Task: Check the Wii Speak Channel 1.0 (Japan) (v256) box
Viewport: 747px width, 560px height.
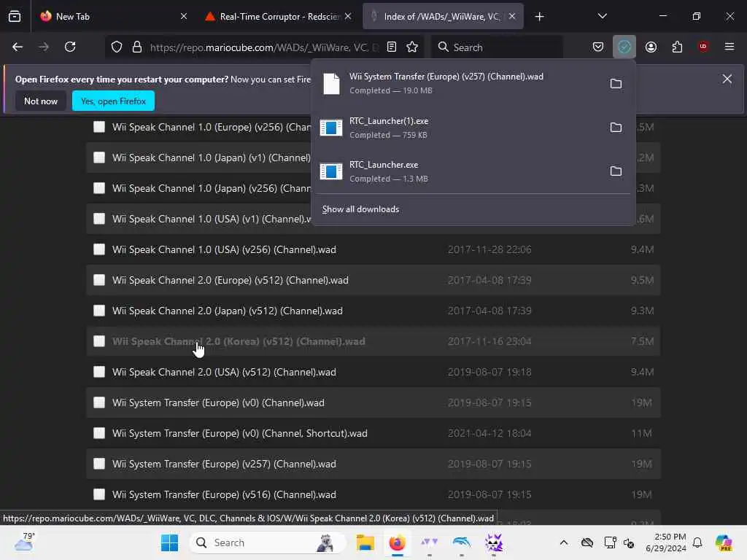Action: click(x=99, y=188)
